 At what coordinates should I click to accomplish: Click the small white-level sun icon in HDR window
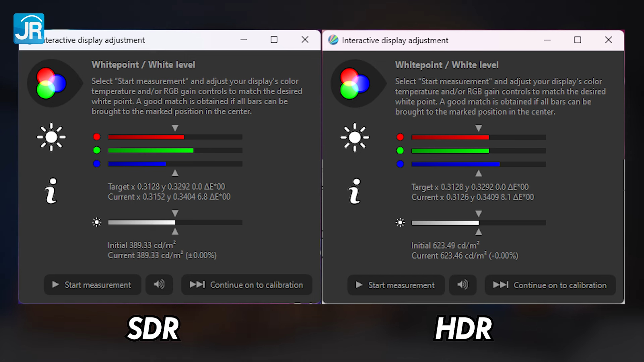[x=400, y=222]
